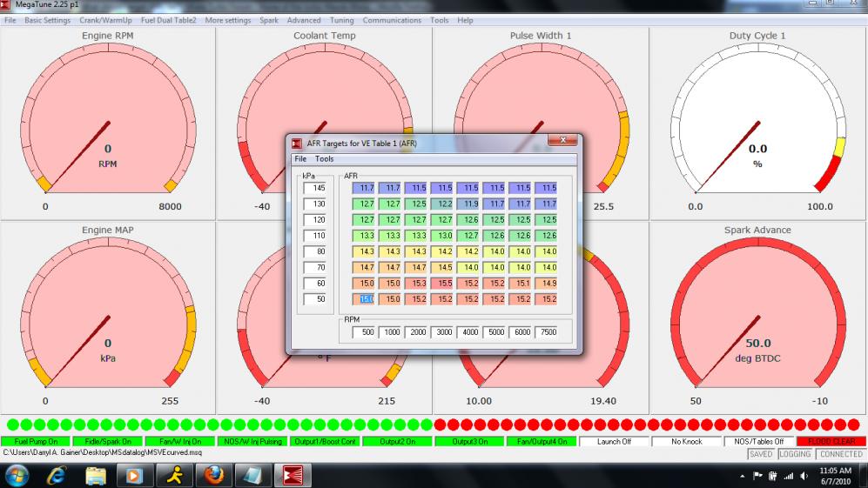Launch Internet Explorer from the taskbar
This screenshot has width=868, height=488.
57,476
